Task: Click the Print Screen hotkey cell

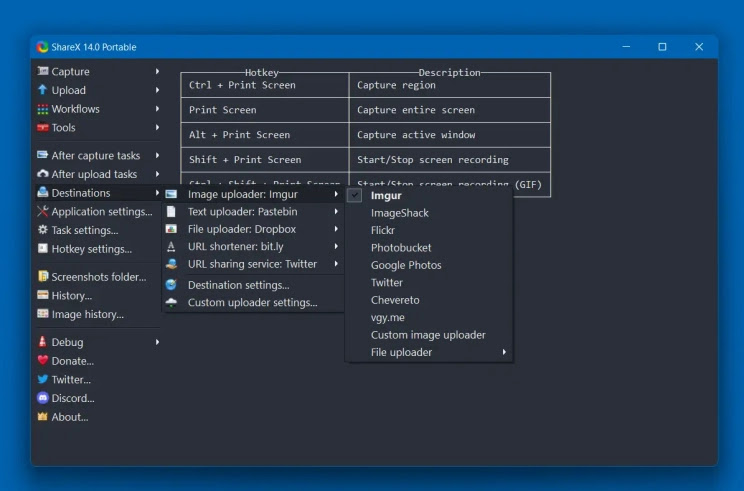Action: point(265,110)
